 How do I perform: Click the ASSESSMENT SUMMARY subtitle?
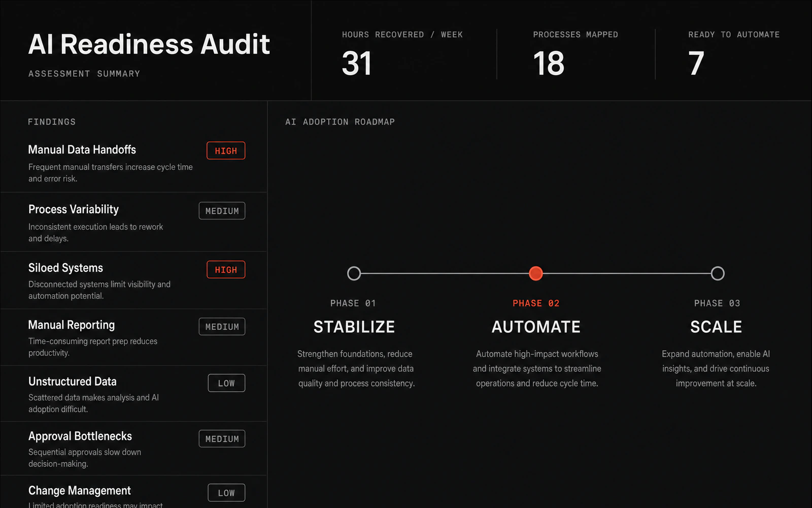coord(84,74)
